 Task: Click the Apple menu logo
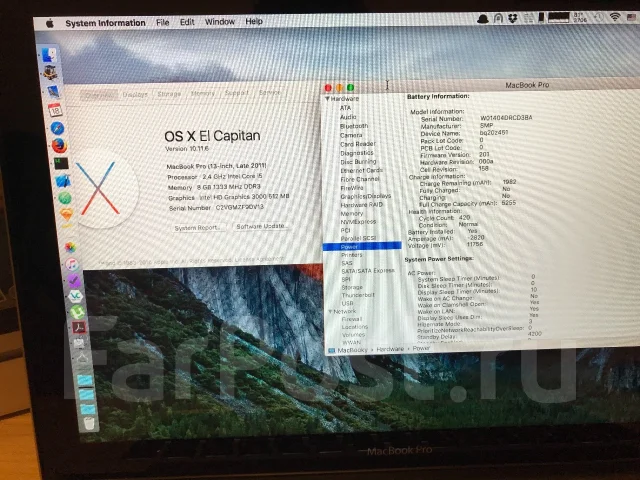click(x=50, y=24)
